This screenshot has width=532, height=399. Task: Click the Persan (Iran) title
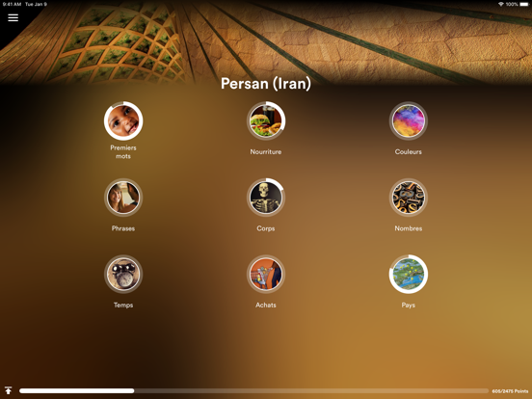click(x=266, y=83)
